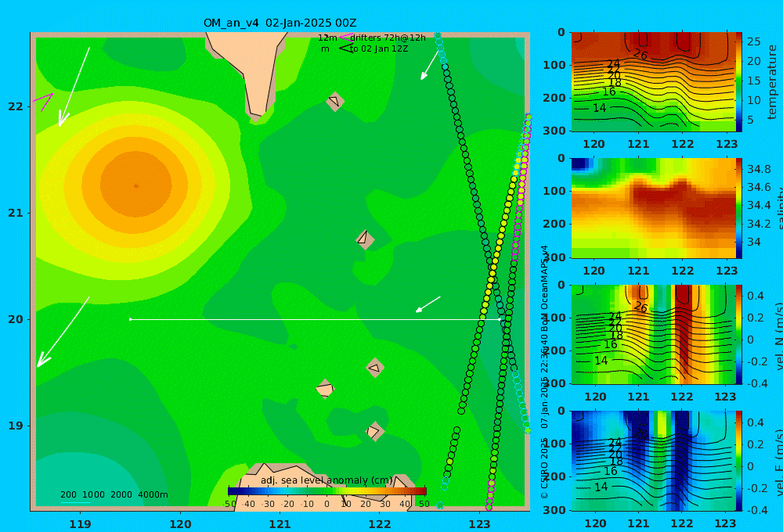Click longitude label 123 on main map
The width and height of the screenshot is (783, 532).
coord(480,524)
